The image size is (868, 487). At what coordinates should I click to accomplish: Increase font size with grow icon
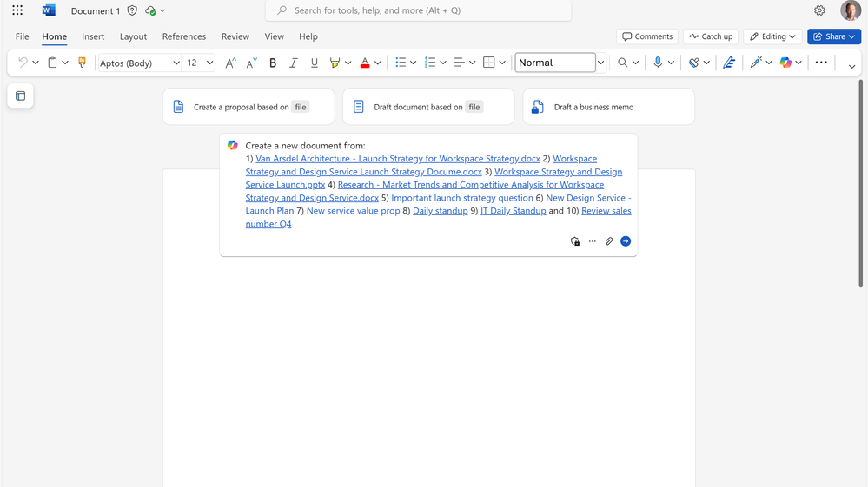click(x=230, y=63)
